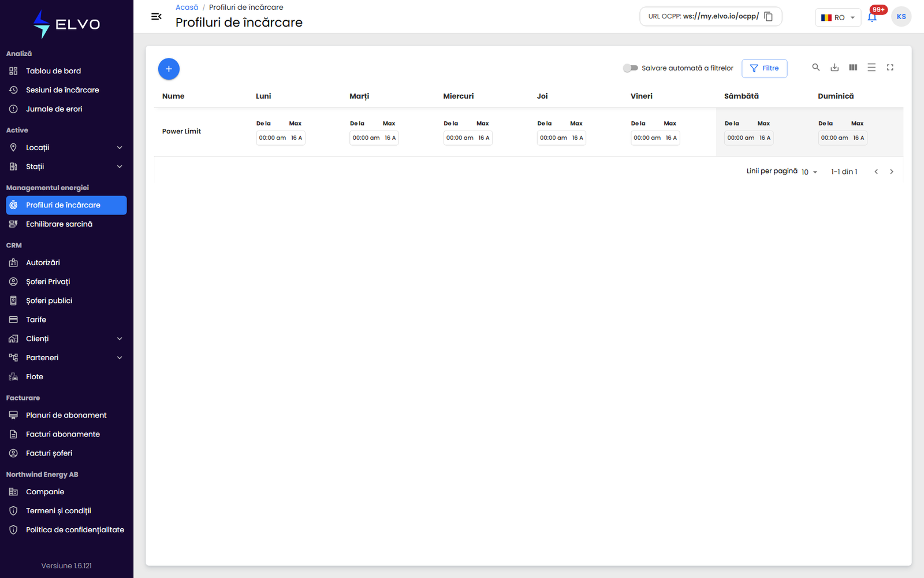
Task: Open the notifications bell
Action: 872,17
